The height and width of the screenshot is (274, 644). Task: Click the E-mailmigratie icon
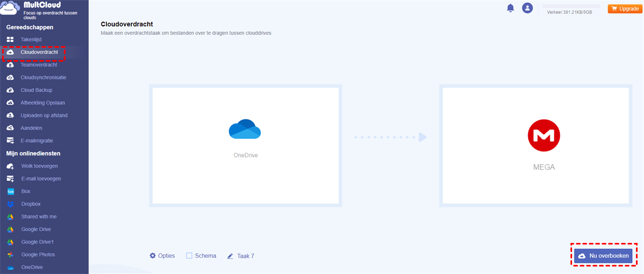[x=10, y=140]
